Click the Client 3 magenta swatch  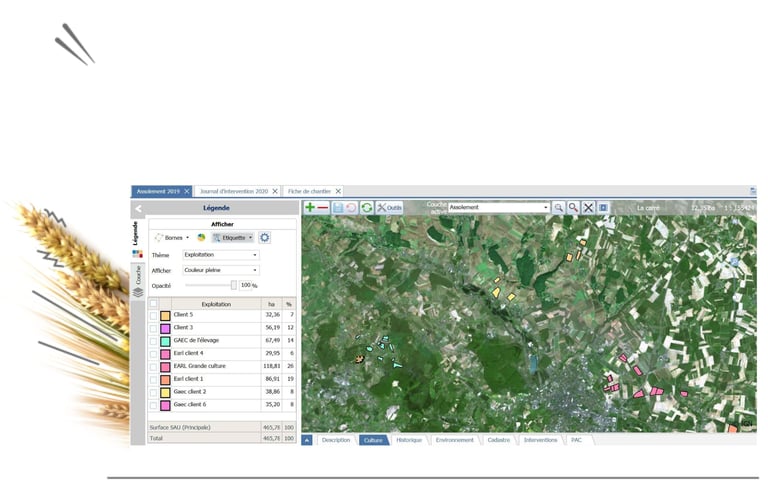pos(165,329)
